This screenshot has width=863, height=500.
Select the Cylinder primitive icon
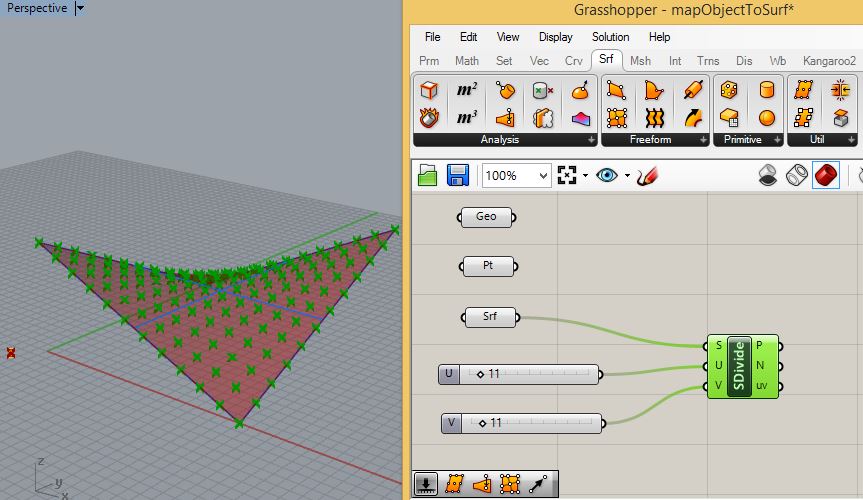click(x=767, y=91)
